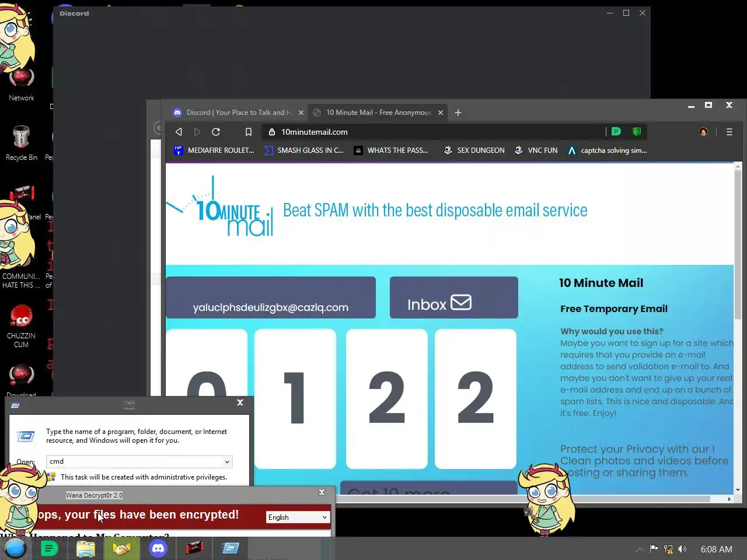Open the WHATS THE PASS... bookmark

[x=391, y=150]
